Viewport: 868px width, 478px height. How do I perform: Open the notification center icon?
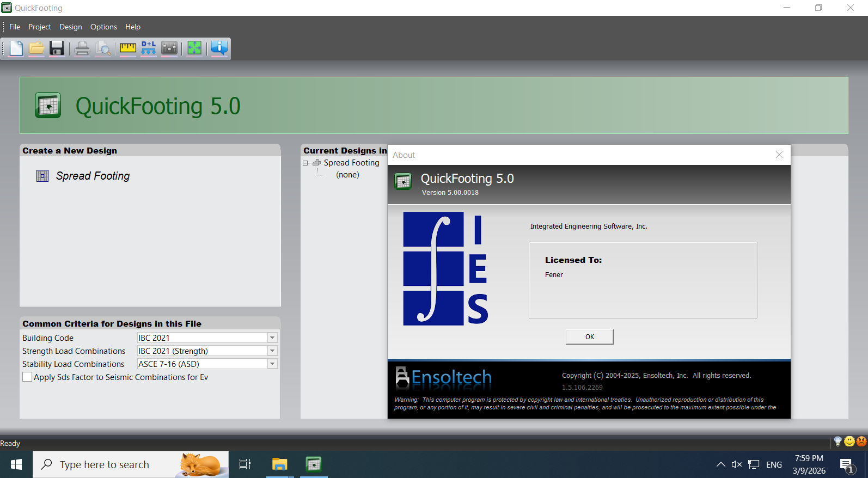[x=846, y=465]
